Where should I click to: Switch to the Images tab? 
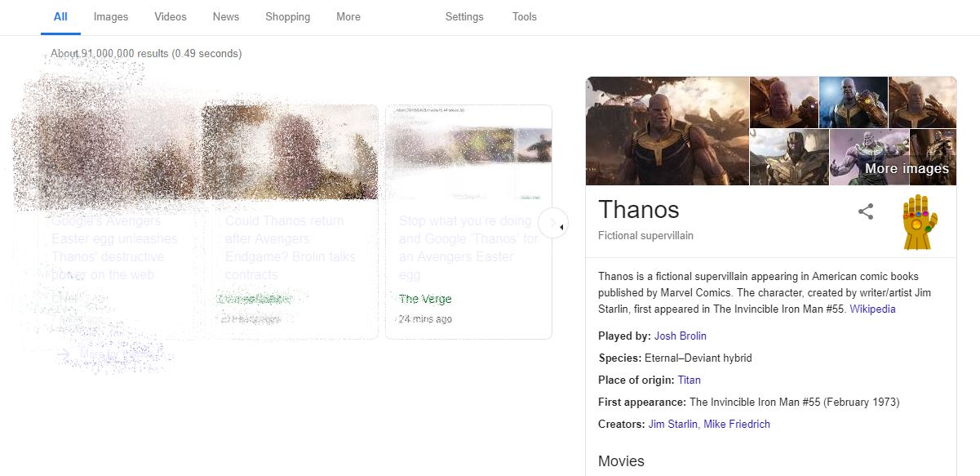click(111, 16)
